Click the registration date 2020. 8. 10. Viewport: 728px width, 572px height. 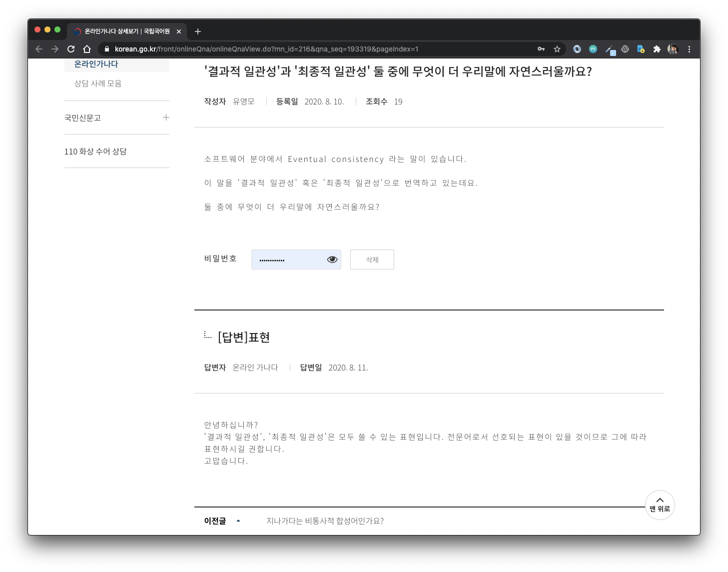324,101
